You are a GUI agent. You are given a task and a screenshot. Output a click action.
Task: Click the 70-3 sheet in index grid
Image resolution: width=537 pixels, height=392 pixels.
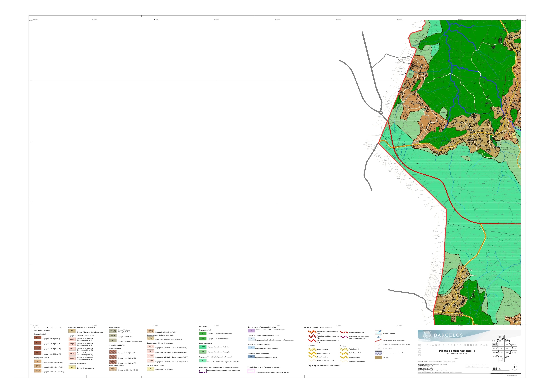pos(514,352)
